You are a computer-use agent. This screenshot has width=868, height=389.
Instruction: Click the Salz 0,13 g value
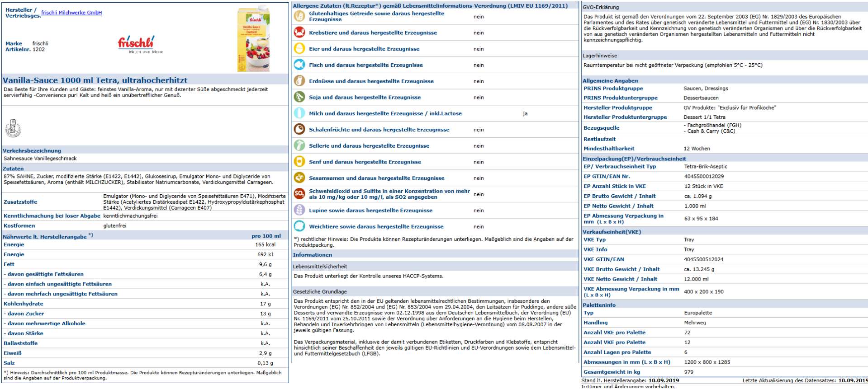[x=265, y=363]
